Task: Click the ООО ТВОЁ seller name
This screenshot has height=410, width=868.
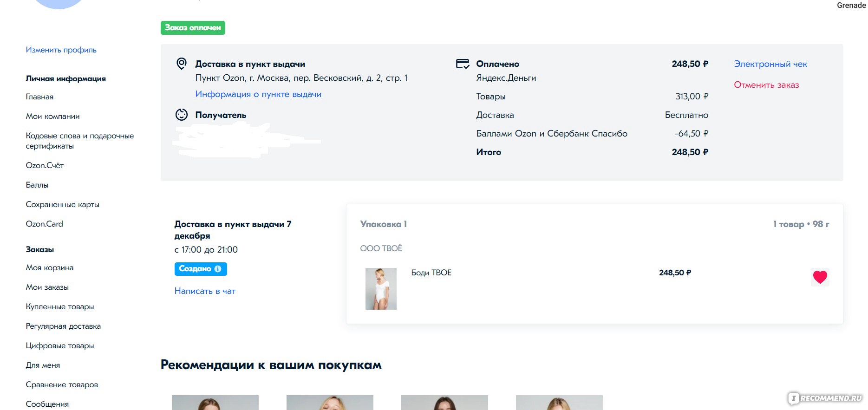Action: 381,248
